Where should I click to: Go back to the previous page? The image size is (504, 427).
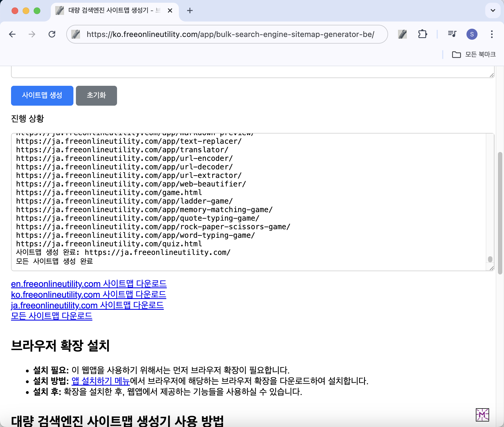[x=12, y=34]
